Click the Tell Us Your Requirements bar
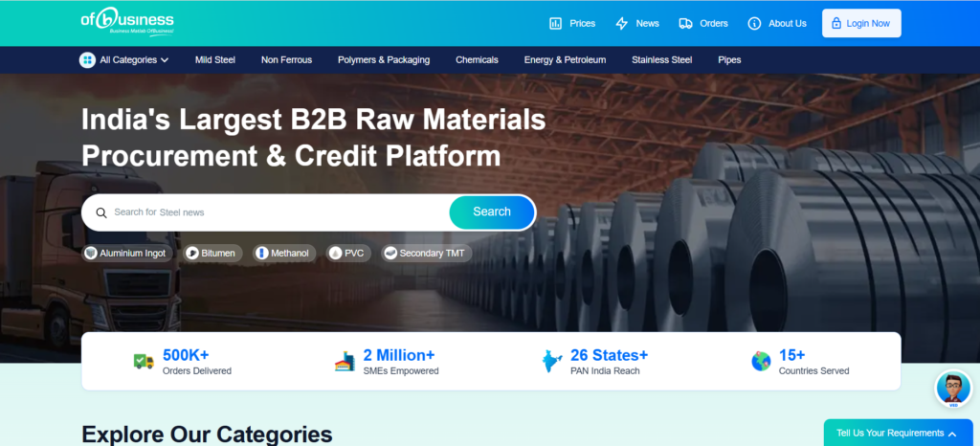This screenshot has height=446, width=980. pos(898,433)
